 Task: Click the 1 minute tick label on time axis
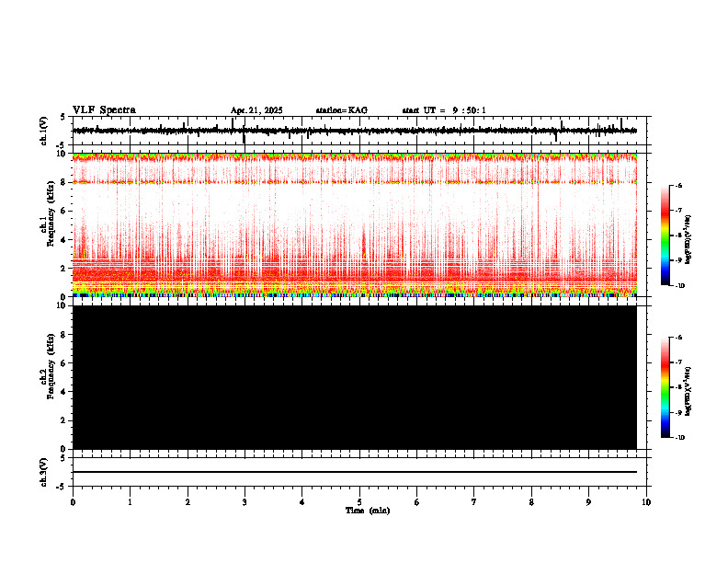click(130, 502)
